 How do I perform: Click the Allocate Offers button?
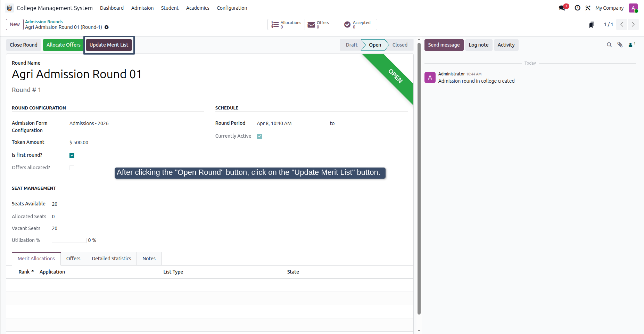pos(64,45)
